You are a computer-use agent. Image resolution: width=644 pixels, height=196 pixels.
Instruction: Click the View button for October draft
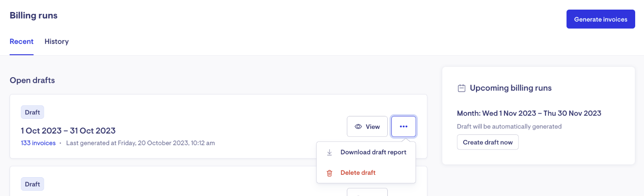coord(367,126)
